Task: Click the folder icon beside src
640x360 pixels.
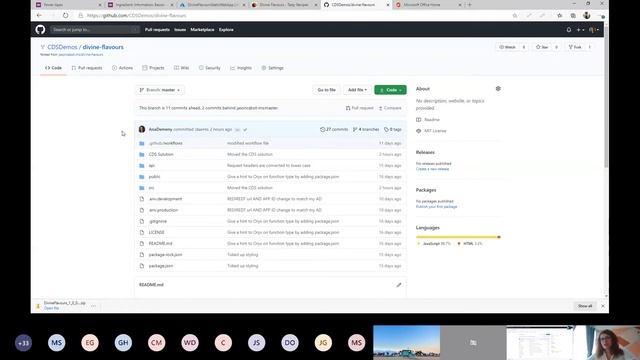Action: point(142,188)
